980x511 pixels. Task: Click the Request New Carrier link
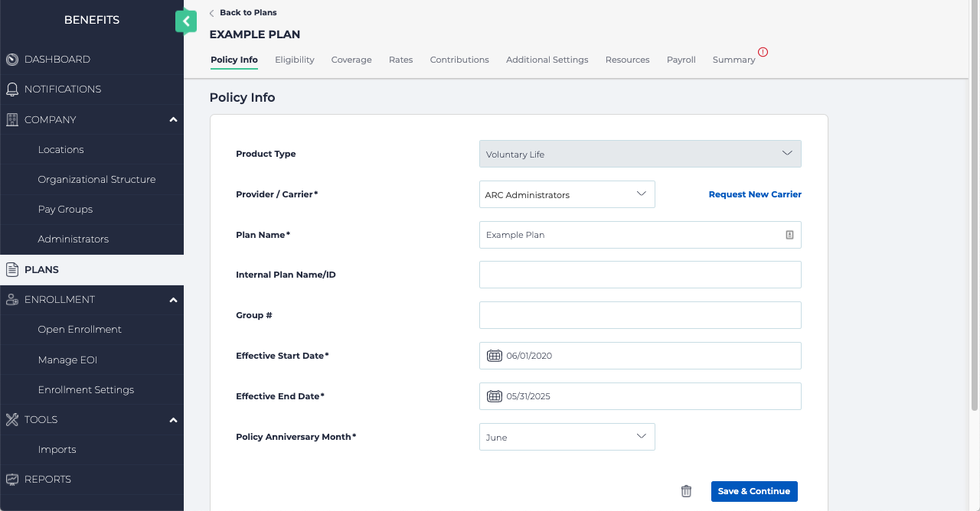[755, 194]
